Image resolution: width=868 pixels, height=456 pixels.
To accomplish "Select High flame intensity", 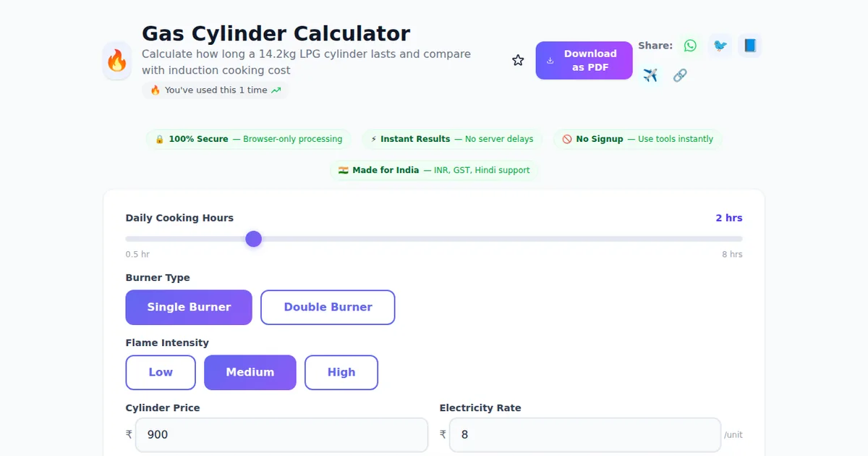I will (341, 373).
